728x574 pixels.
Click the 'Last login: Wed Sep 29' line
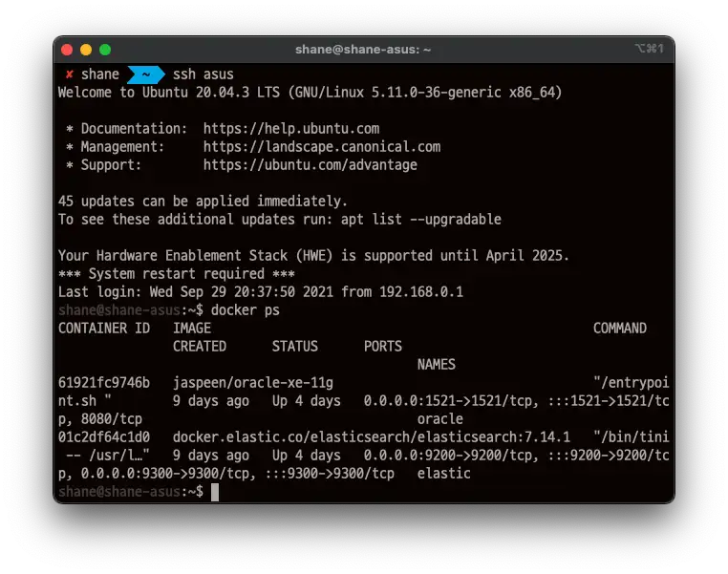261,292
